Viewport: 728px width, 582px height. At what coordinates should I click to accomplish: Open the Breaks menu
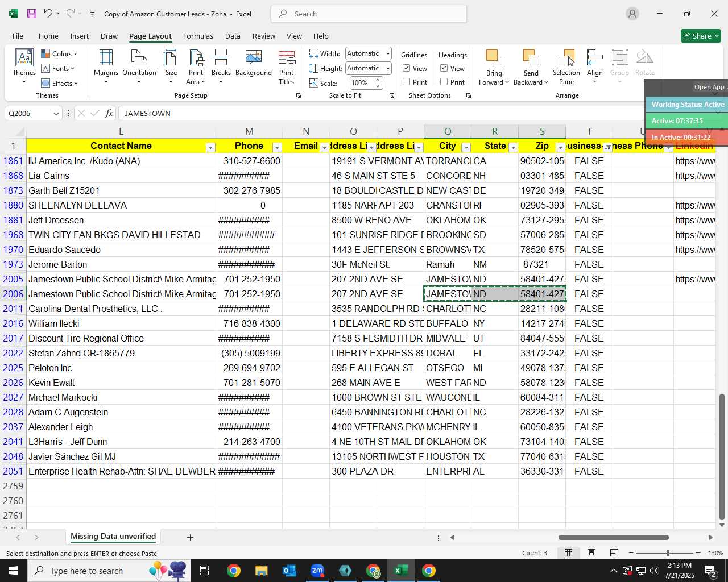(221, 67)
